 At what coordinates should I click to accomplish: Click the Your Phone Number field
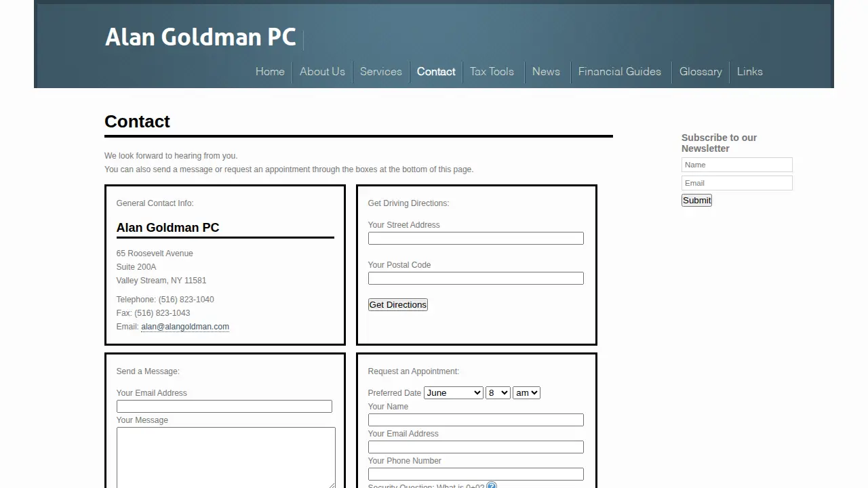pos(476,474)
